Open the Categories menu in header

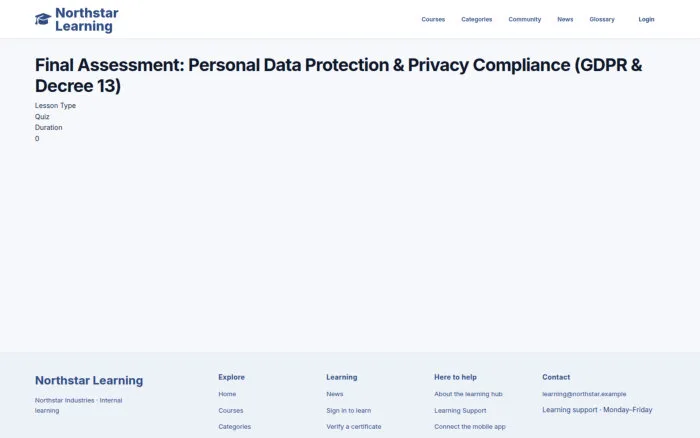point(476,19)
